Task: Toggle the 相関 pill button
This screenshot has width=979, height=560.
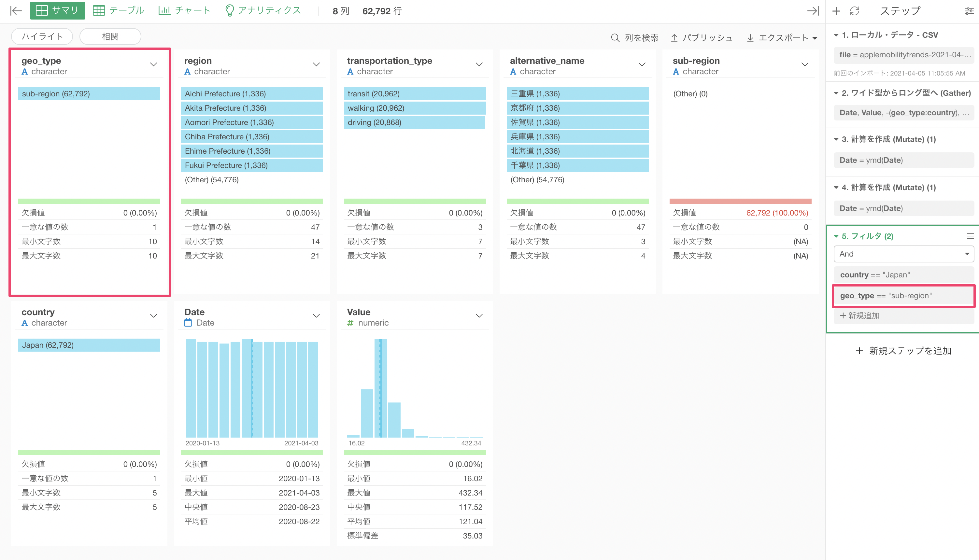Action: pyautogui.click(x=110, y=36)
